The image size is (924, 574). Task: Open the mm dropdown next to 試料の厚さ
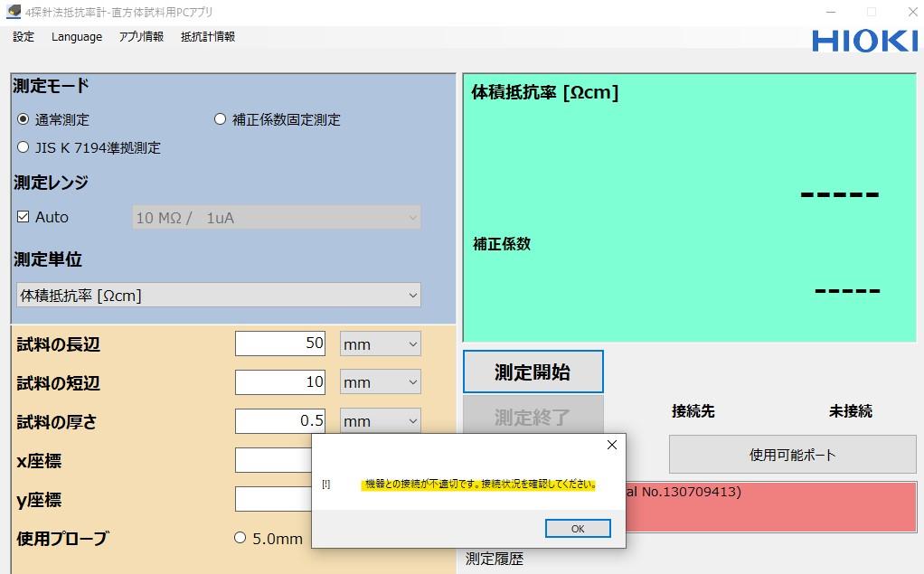click(x=380, y=420)
